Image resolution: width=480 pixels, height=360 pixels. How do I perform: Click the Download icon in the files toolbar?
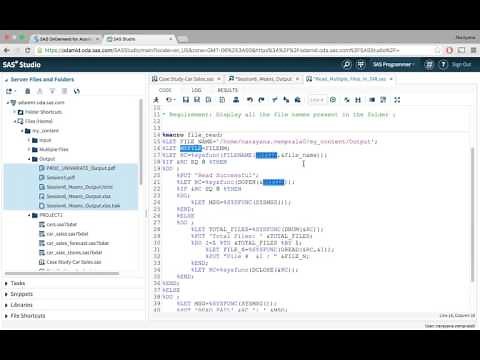pos(52,91)
